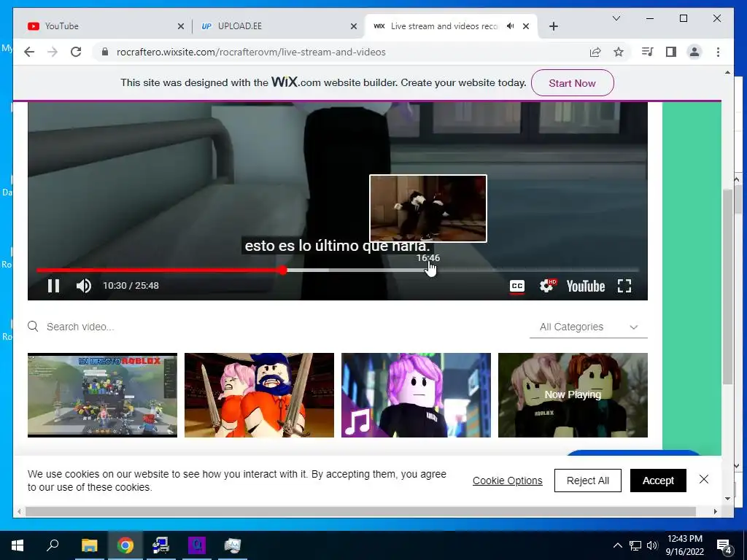Pause the playing video
The width and height of the screenshot is (747, 560).
click(x=53, y=286)
